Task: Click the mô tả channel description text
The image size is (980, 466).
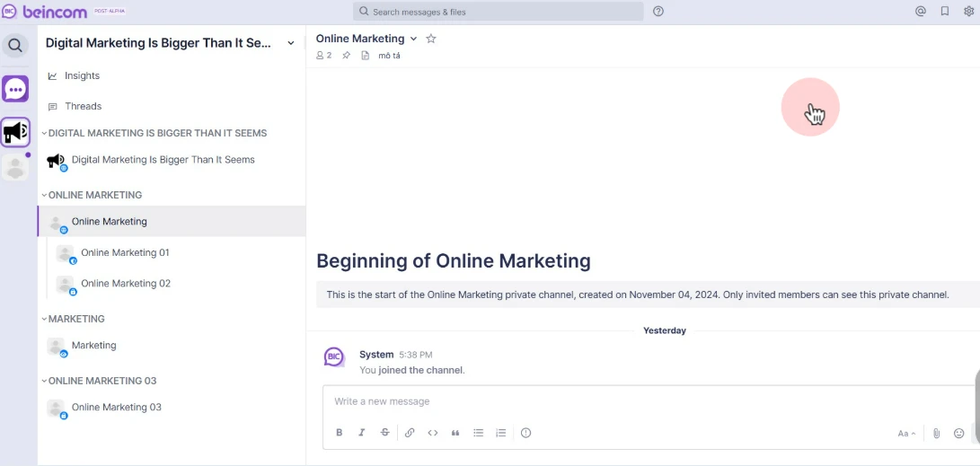Action: click(x=389, y=56)
